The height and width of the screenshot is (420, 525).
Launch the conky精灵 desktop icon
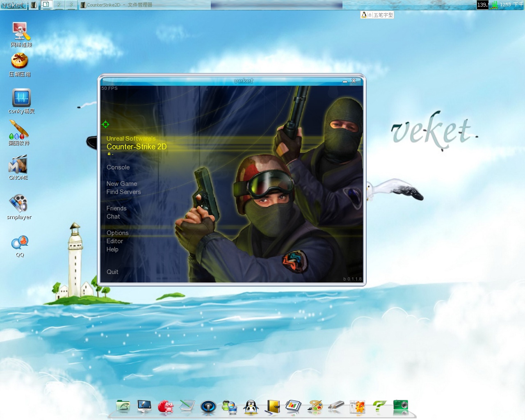tap(21, 98)
